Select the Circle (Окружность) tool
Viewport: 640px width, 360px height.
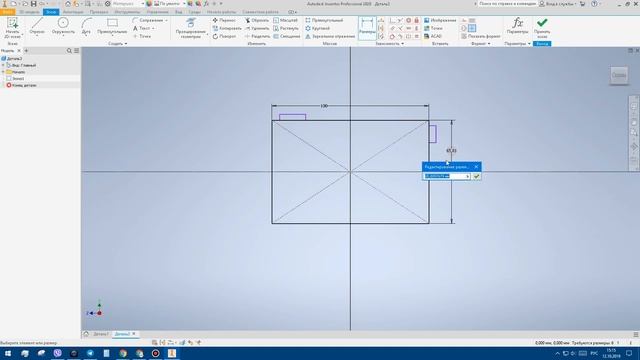63,27
